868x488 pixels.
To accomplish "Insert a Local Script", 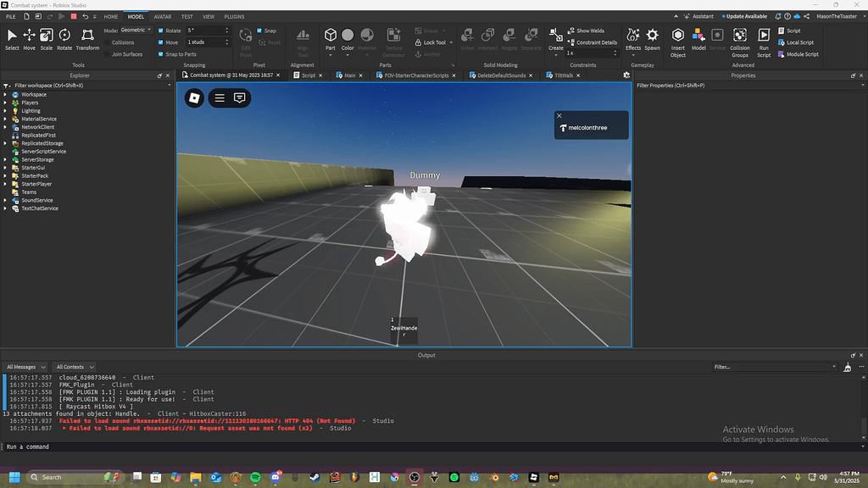I will click(796, 42).
